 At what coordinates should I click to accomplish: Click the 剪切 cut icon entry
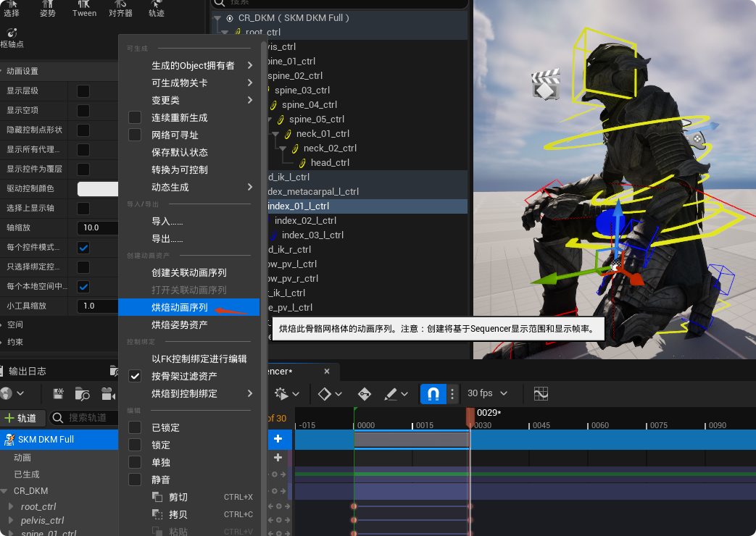point(157,497)
